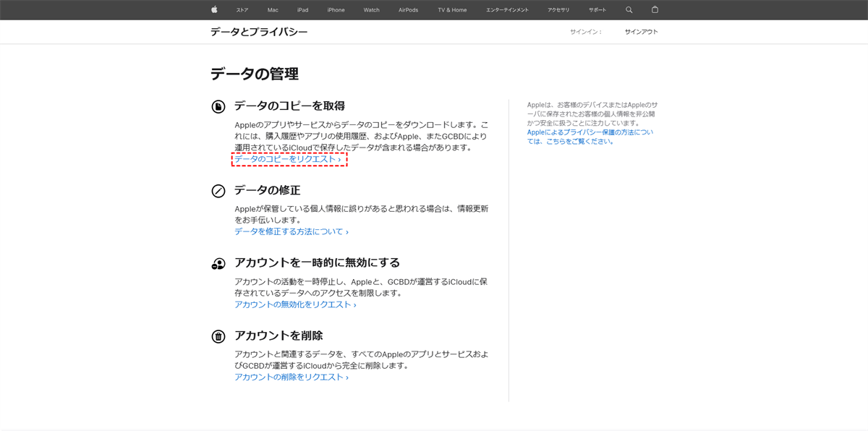Click the Apple logo icon
The image size is (868, 431).
(214, 9)
